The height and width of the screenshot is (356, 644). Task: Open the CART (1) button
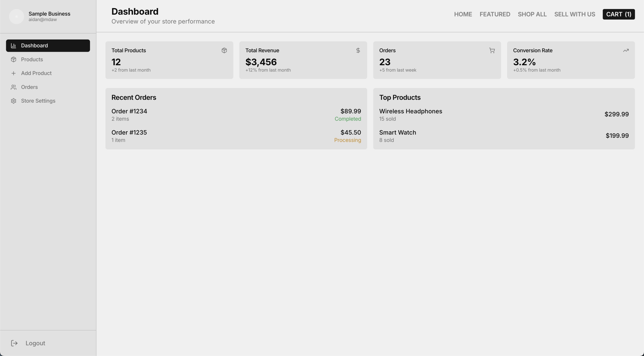coord(618,14)
